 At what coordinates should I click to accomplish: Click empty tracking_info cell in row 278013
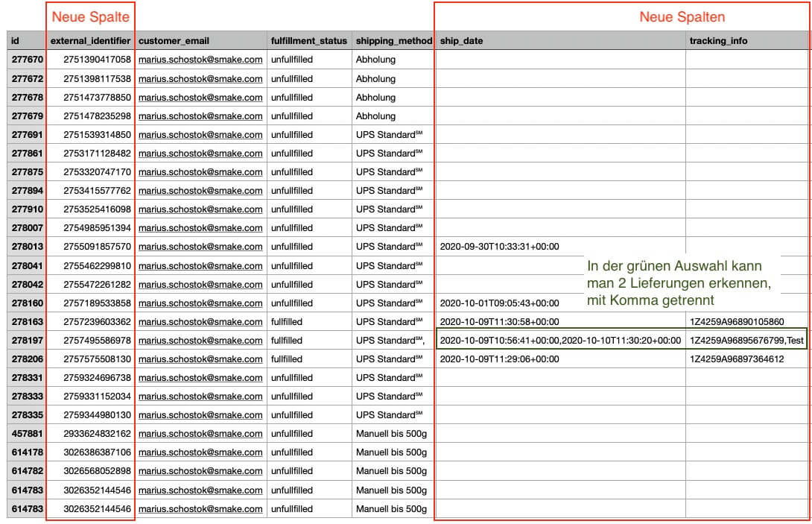click(x=748, y=247)
